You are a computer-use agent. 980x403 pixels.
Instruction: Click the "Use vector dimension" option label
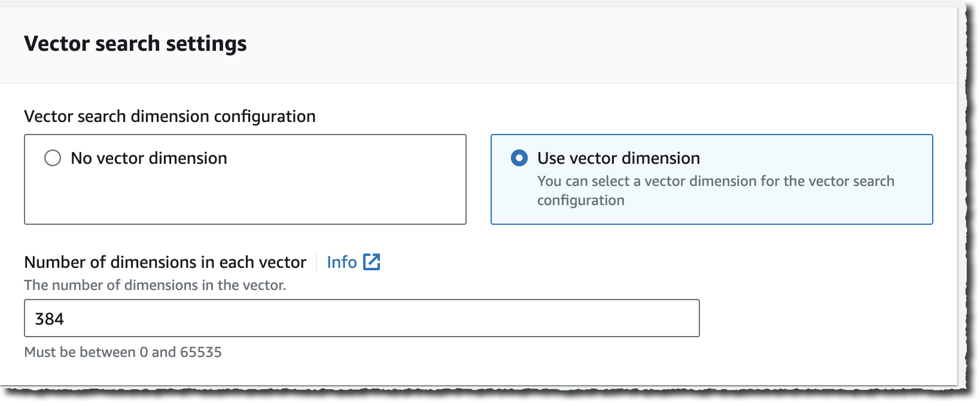(618, 158)
